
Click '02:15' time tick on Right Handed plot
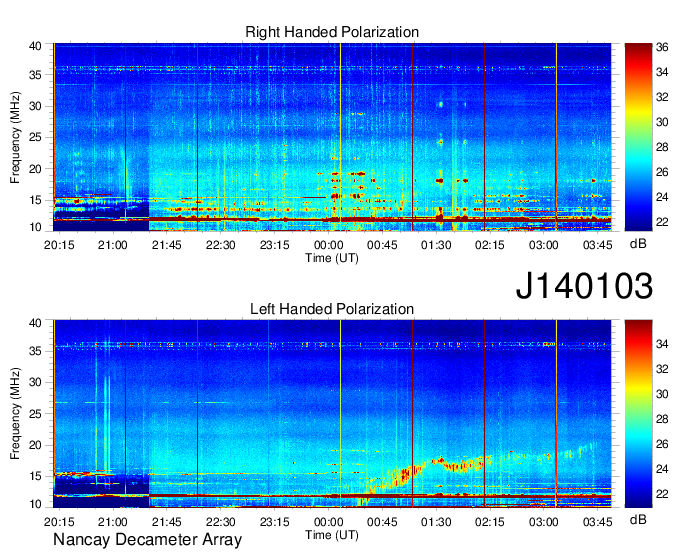click(490, 245)
